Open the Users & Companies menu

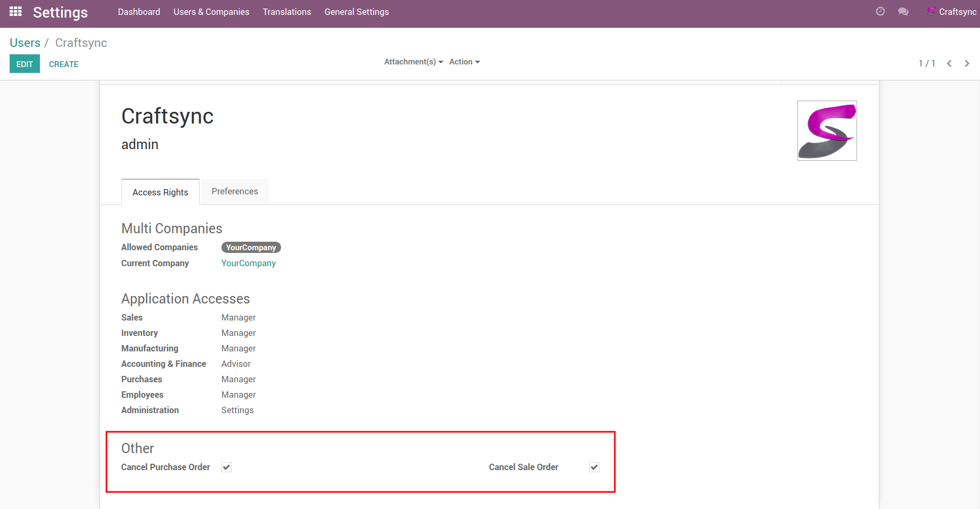pyautogui.click(x=211, y=12)
